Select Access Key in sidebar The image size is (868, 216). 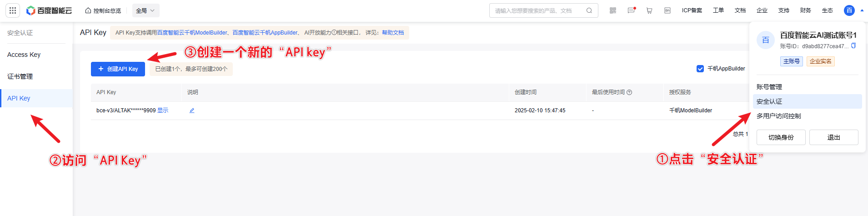(36, 55)
